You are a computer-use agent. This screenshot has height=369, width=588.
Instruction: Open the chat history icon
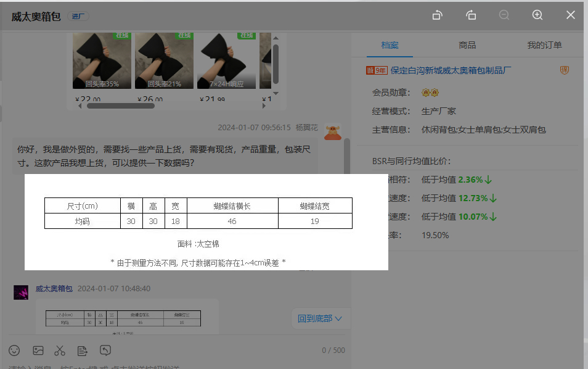pyautogui.click(x=105, y=350)
